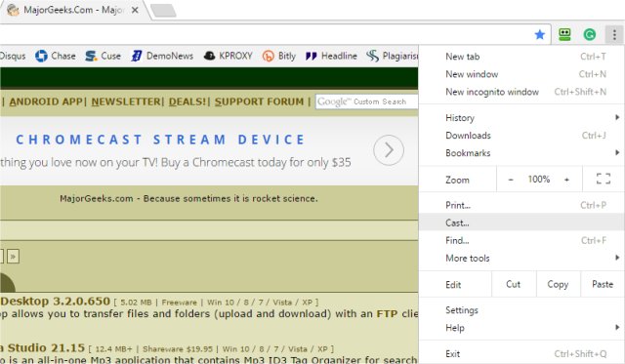Expand the History submenu

click(x=521, y=118)
